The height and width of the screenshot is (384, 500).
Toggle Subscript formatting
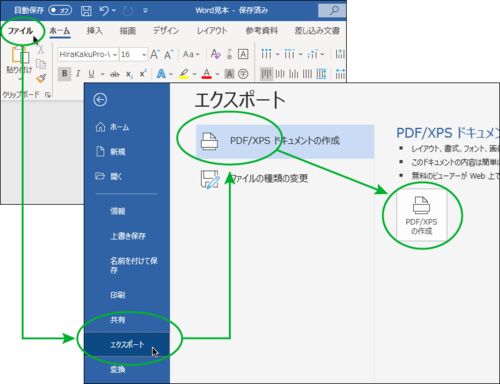[129, 74]
